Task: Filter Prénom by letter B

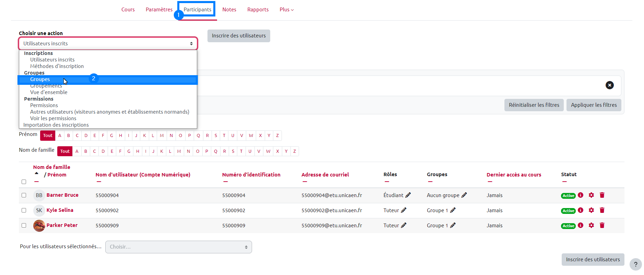Action: pyautogui.click(x=69, y=136)
